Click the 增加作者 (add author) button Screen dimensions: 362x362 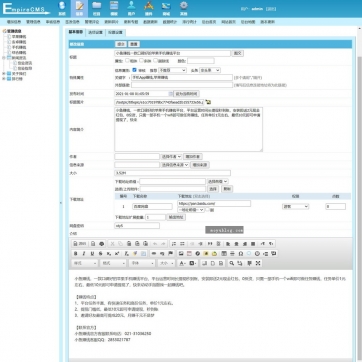click(x=192, y=156)
